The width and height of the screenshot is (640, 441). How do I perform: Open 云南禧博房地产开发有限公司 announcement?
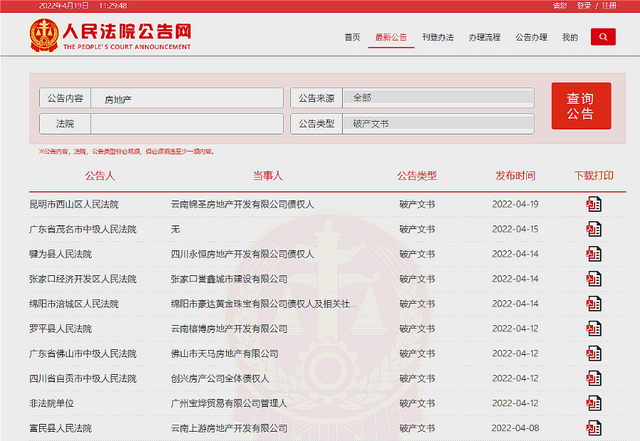229,329
